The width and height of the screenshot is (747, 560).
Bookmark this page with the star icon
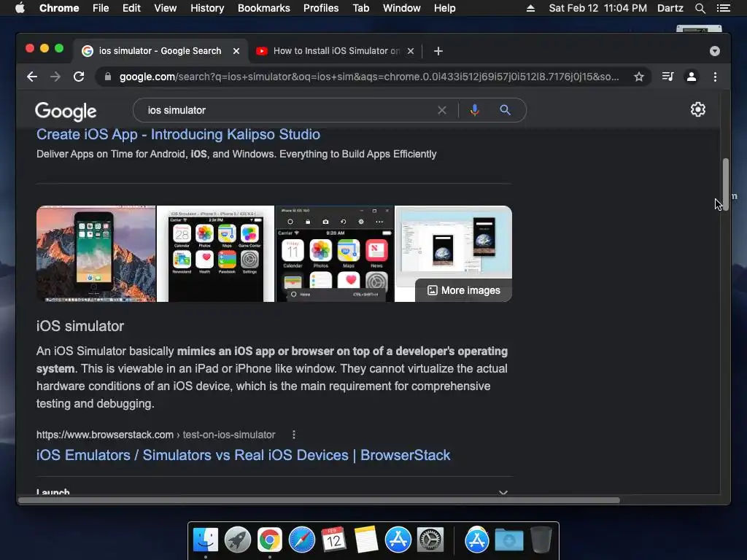pos(639,77)
